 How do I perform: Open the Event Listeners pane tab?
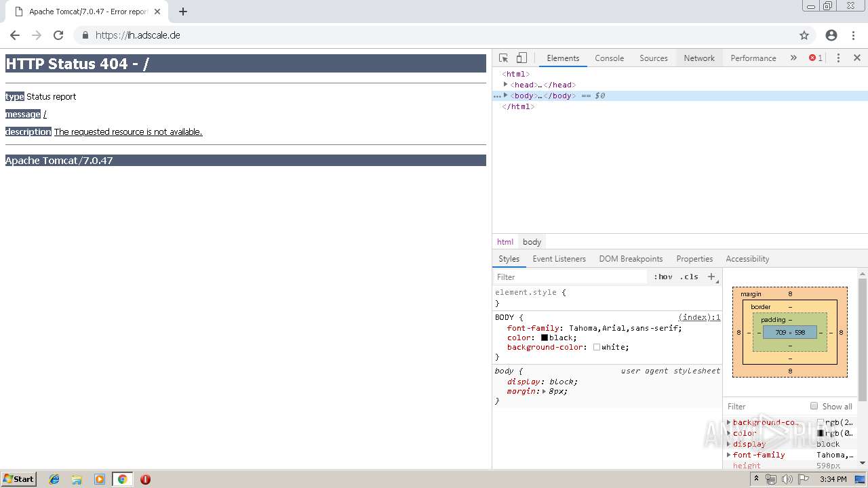click(559, 259)
